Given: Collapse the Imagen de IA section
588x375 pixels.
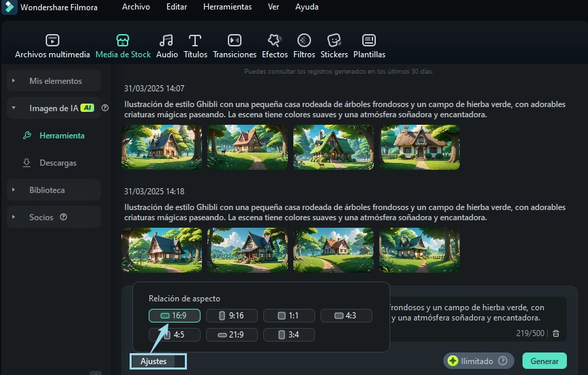Looking at the screenshot, I should [14, 108].
